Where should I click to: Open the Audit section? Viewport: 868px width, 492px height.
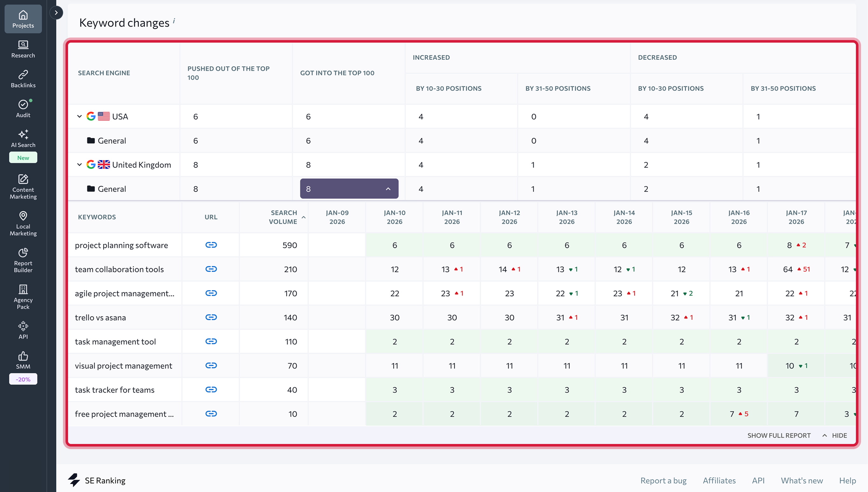[23, 108]
